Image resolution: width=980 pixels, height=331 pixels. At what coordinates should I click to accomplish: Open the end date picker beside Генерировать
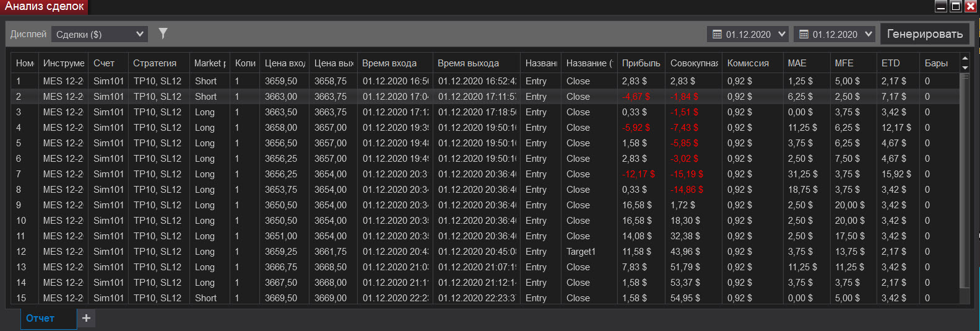(x=835, y=34)
